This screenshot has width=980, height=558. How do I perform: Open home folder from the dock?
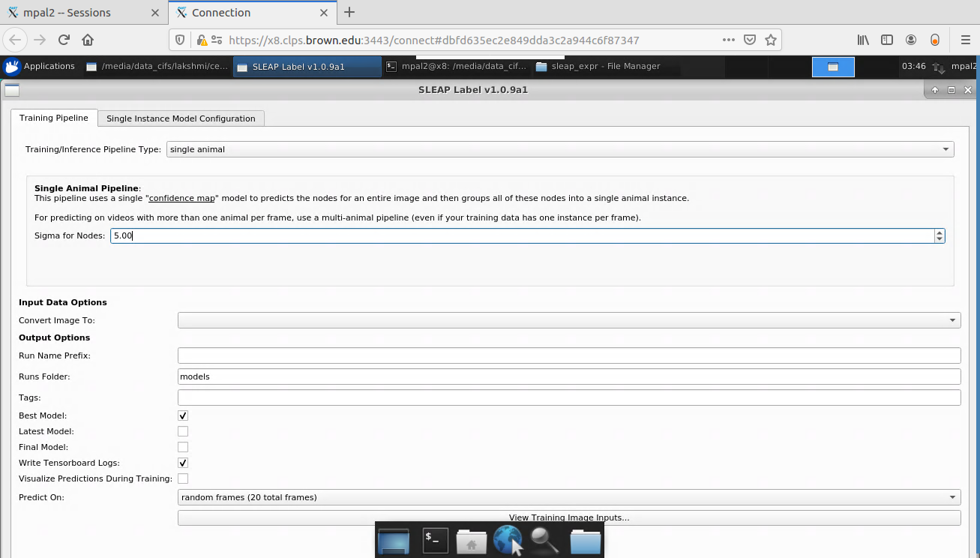471,541
